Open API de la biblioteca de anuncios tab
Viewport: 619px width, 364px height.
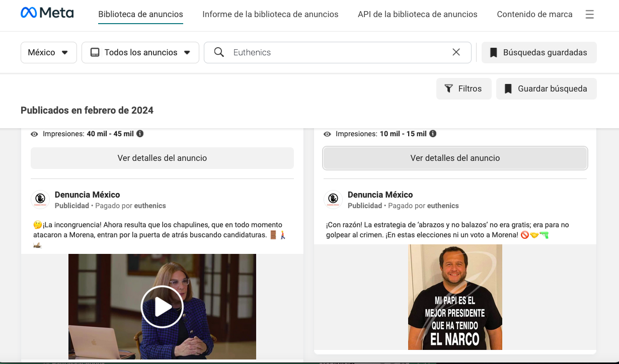coord(418,14)
